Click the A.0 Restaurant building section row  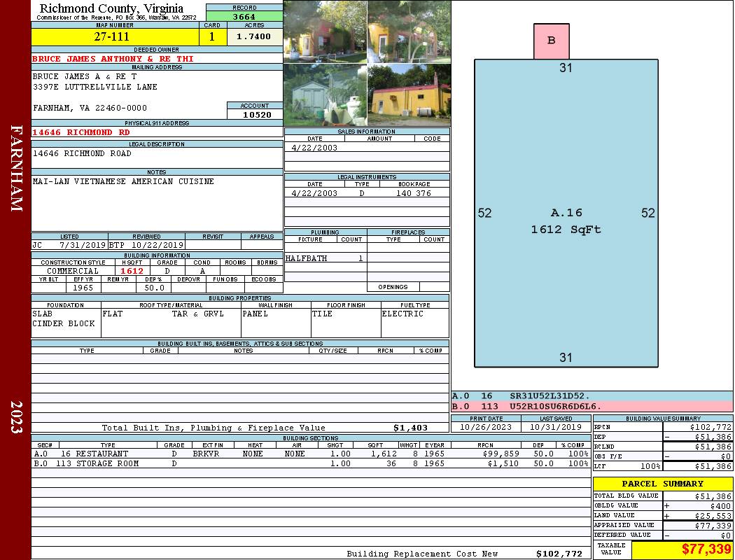pyautogui.click(x=309, y=454)
